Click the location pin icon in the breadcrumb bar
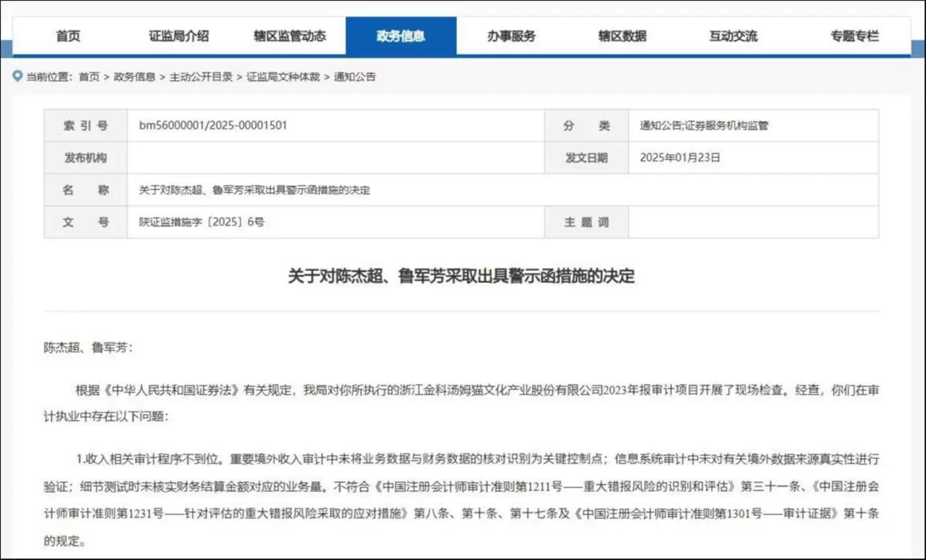Screen dimensions: 926x560 (x=18, y=76)
